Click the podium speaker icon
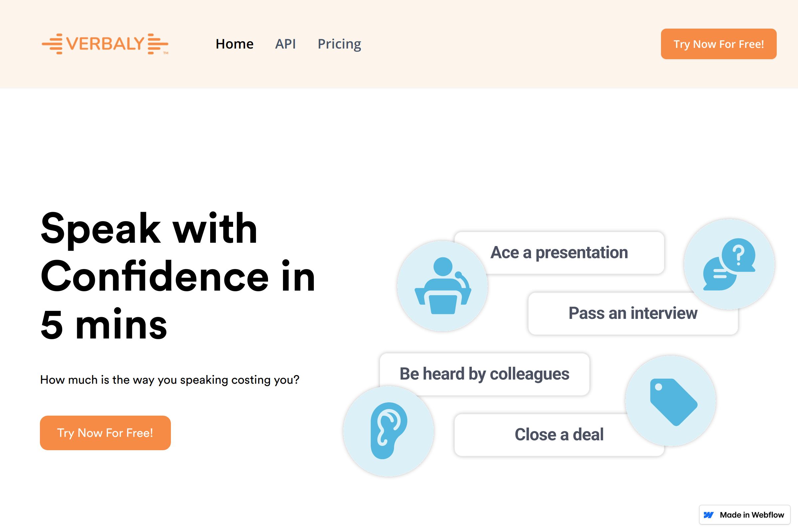 click(x=443, y=286)
